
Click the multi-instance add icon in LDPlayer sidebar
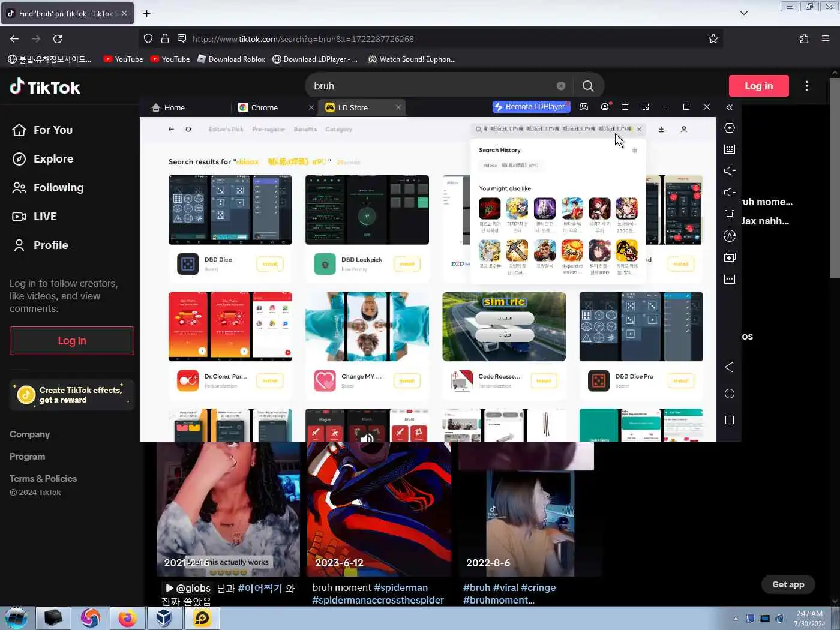(730, 257)
